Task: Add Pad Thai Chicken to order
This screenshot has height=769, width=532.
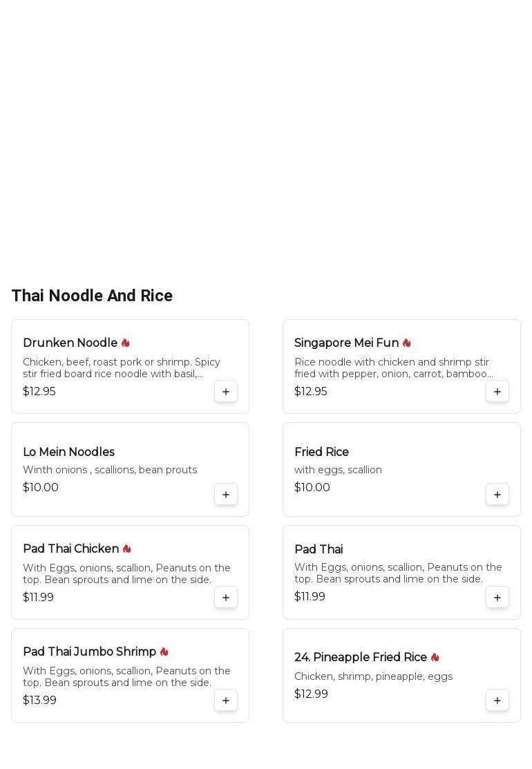Action: pos(225,598)
